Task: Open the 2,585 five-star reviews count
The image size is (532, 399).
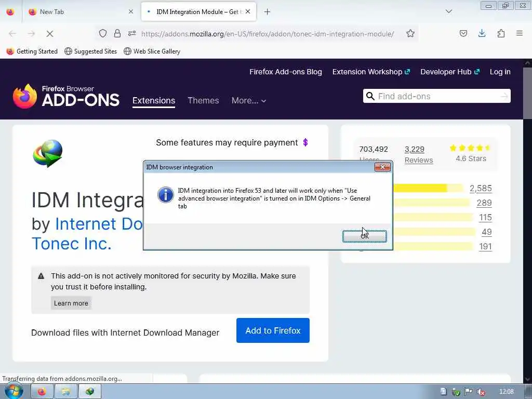Action: pos(481,189)
